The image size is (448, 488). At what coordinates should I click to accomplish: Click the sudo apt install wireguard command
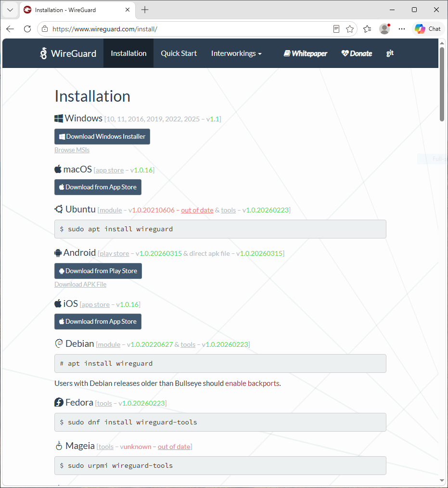coord(120,229)
